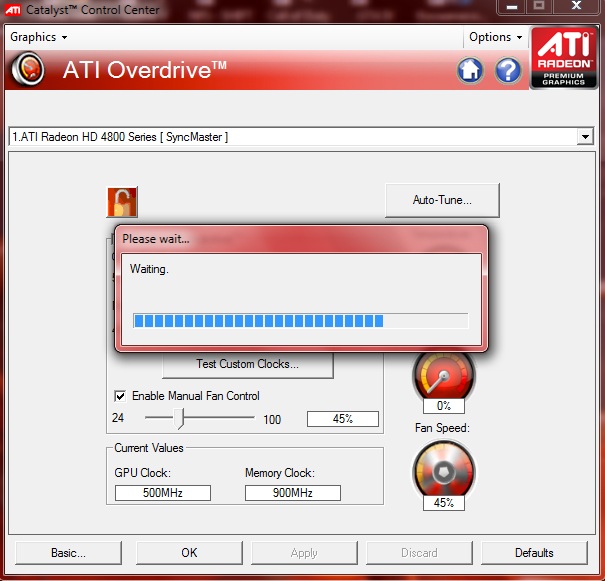Click the Fan Speed gauge dial

pos(444,470)
